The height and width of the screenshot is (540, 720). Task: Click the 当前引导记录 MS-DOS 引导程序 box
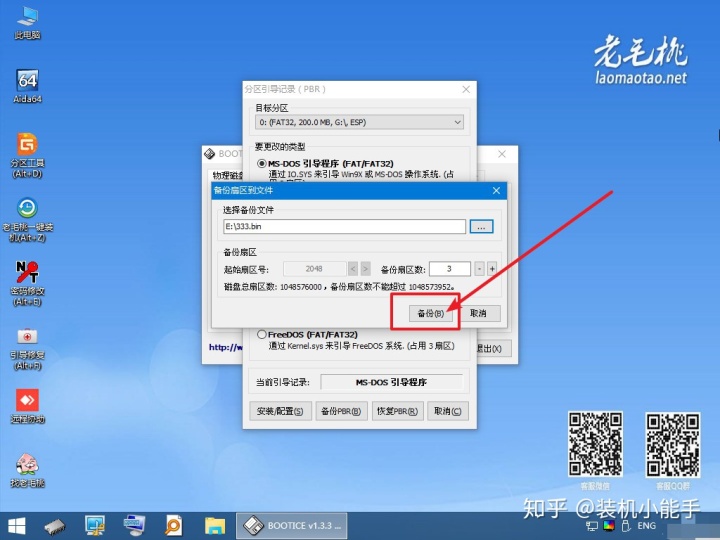coord(391,382)
